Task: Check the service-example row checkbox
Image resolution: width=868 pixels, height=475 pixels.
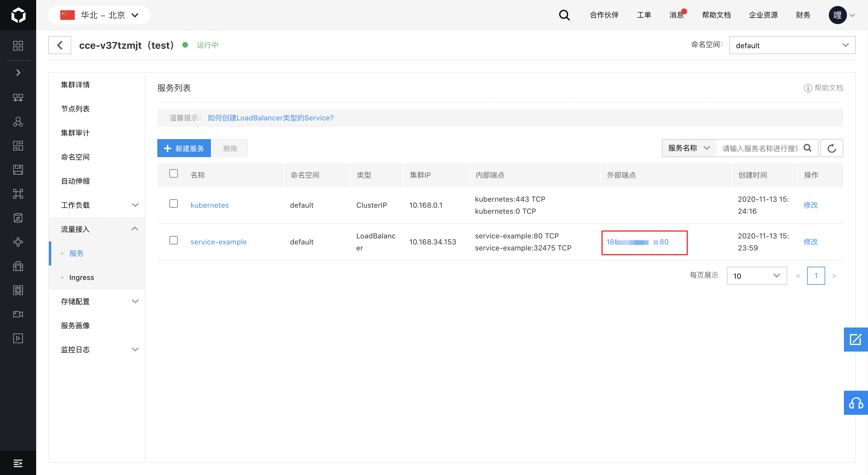Action: [x=174, y=241]
